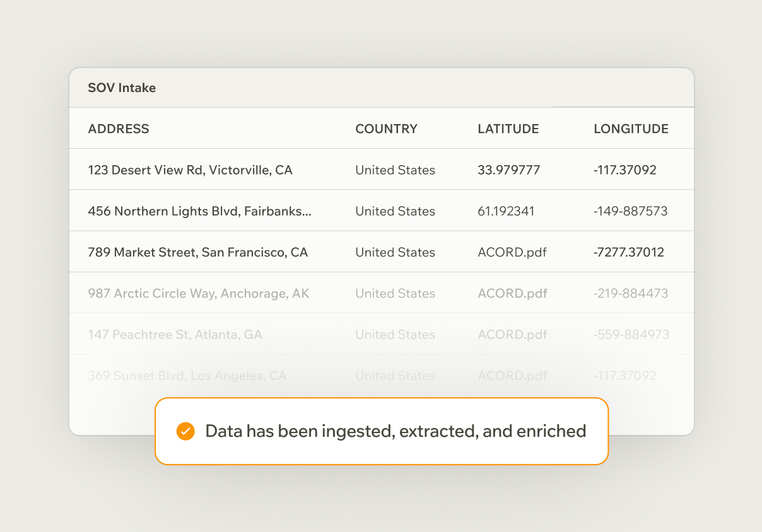
Task: Click the LONGITUDE column header
Action: coord(631,129)
